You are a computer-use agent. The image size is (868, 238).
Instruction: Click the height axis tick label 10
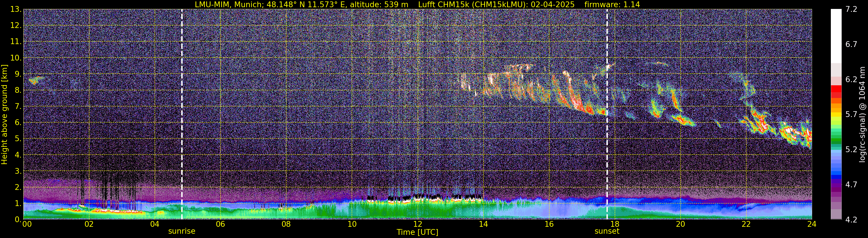(16, 58)
